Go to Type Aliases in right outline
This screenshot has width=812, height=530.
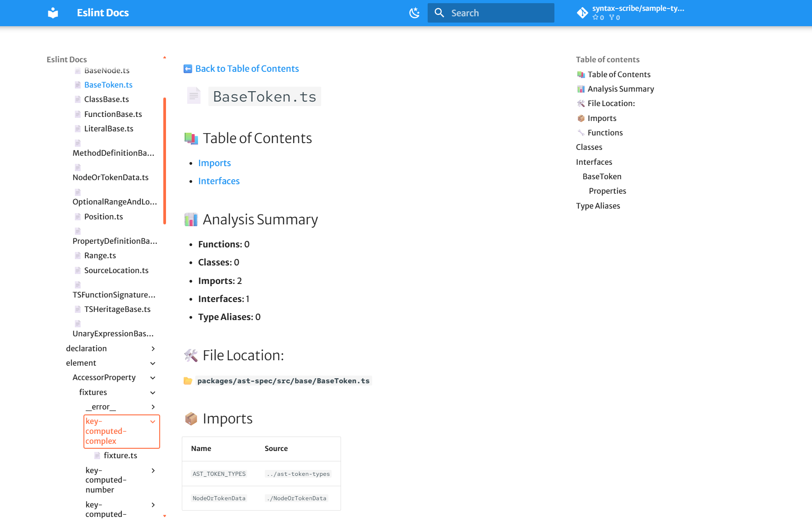(x=598, y=206)
